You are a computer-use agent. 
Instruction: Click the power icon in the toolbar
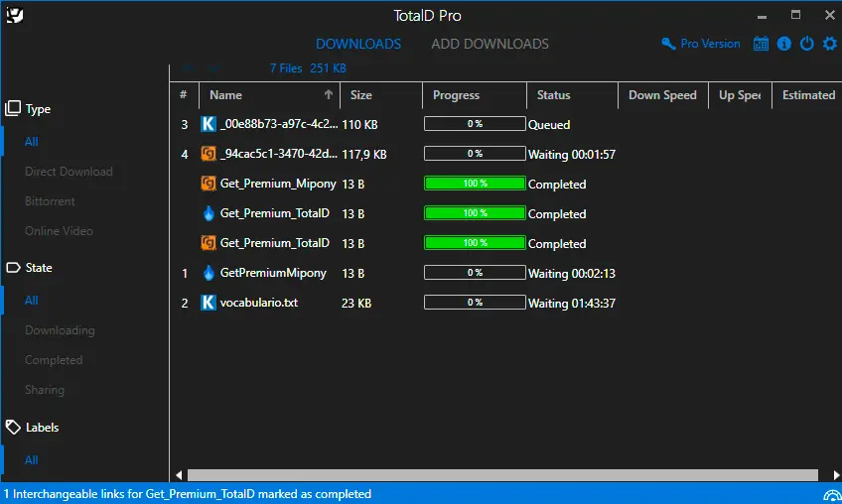(806, 44)
